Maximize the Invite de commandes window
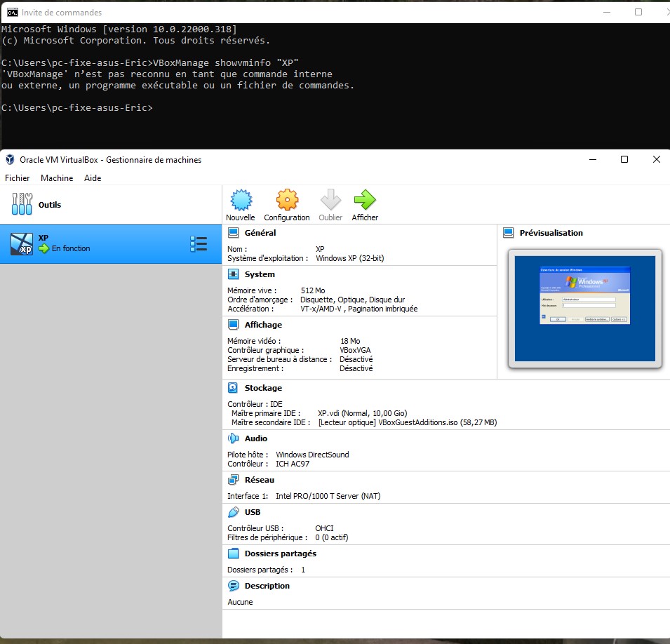 point(638,12)
